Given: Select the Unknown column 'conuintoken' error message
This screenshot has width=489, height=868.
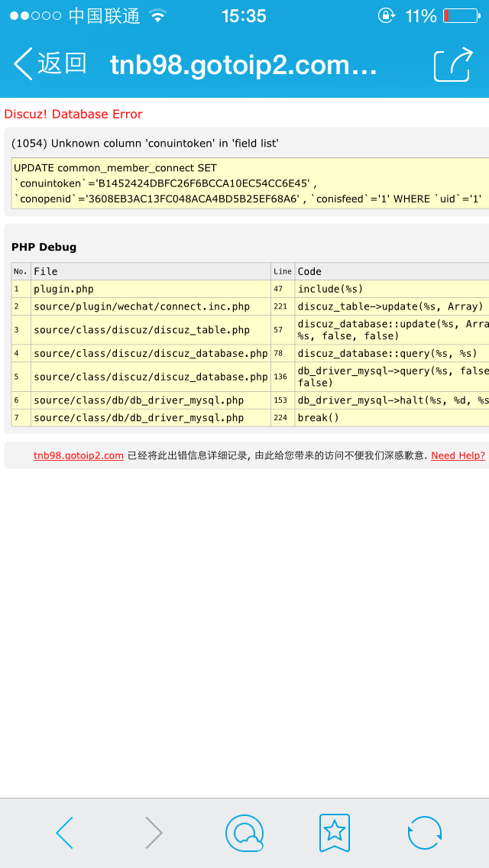Looking at the screenshot, I should [x=144, y=144].
